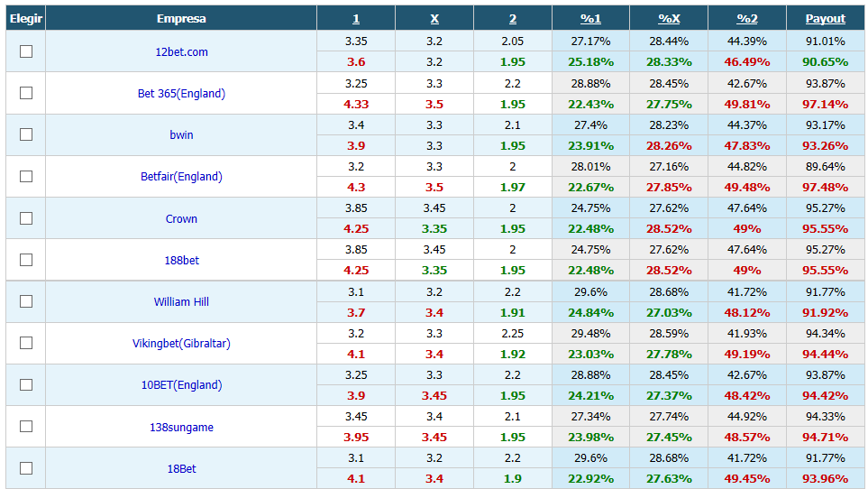Tick the 188bet checkbox
Viewport: 868px width, 489px height.
coord(26,260)
